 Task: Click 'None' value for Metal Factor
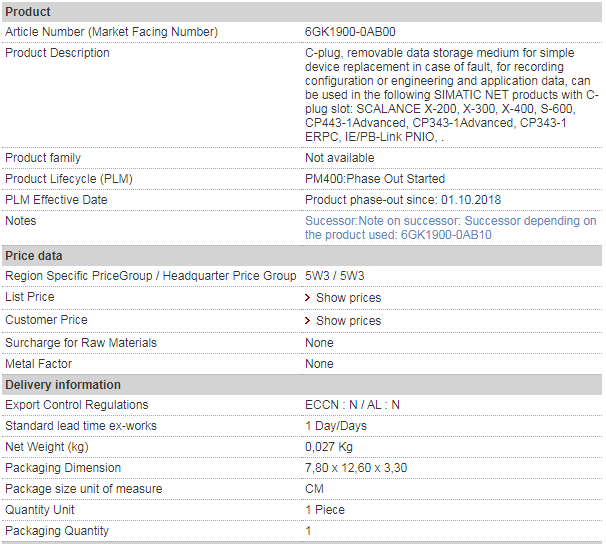click(x=319, y=364)
